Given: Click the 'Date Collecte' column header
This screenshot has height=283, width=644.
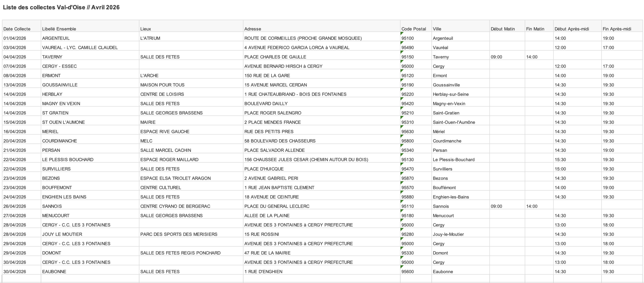Looking at the screenshot, I should click(17, 29).
